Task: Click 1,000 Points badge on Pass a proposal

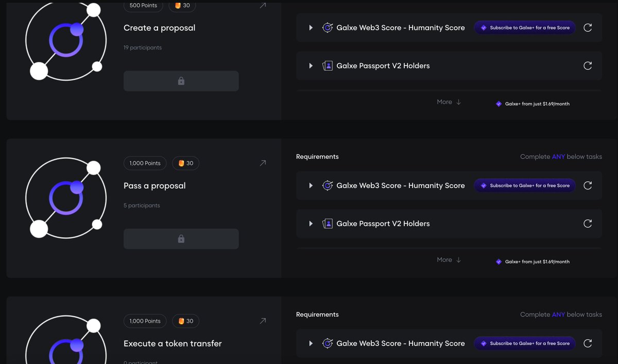Action: 145,163
